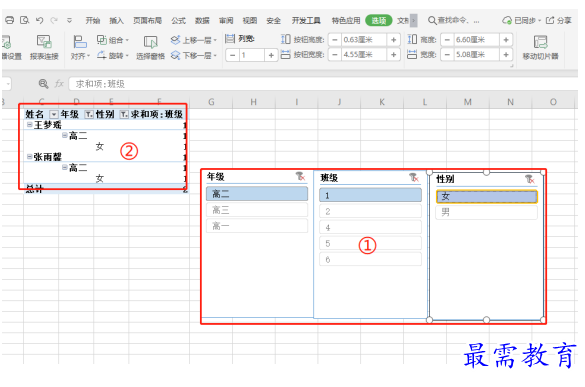The width and height of the screenshot is (585, 387).
Task: Click the 已同步 cloud sync button
Action: tap(522, 21)
